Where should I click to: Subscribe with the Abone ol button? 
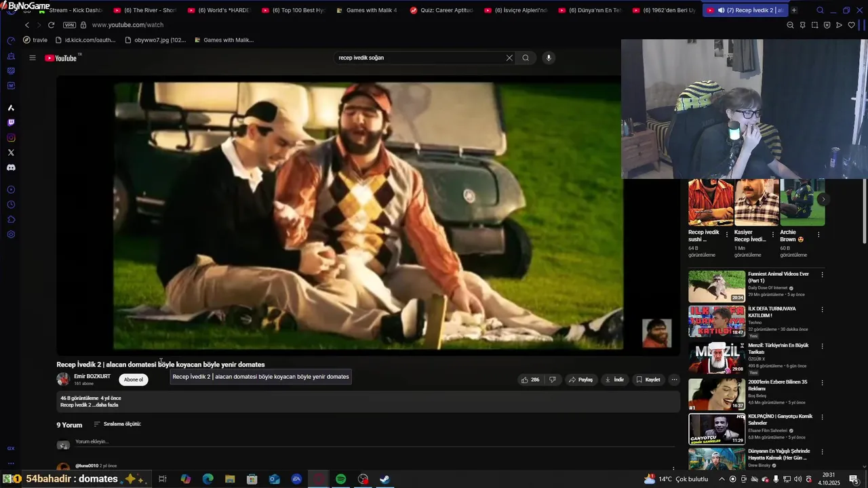[134, 380]
